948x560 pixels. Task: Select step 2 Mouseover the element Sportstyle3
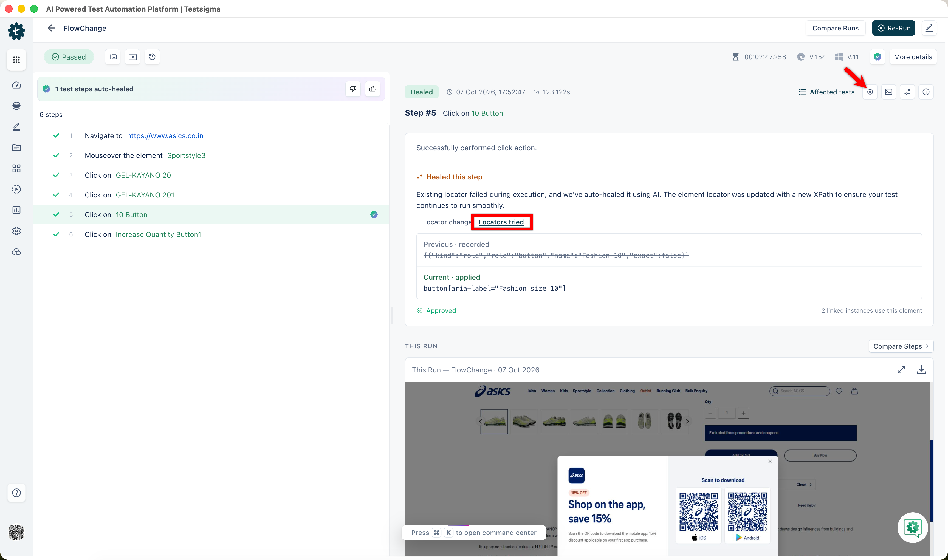click(211, 155)
